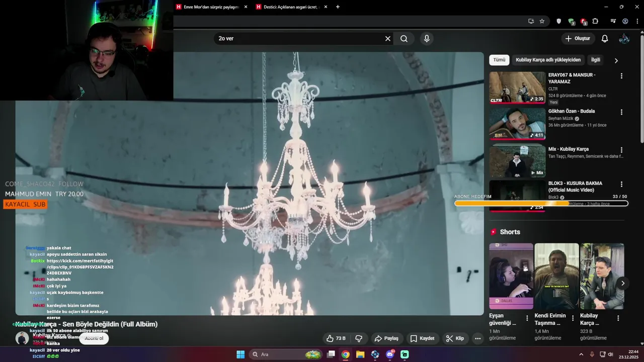Open options for Mix - Kubilay Karça
Viewport: 644px width, 362px height.
pyautogui.click(x=621, y=150)
